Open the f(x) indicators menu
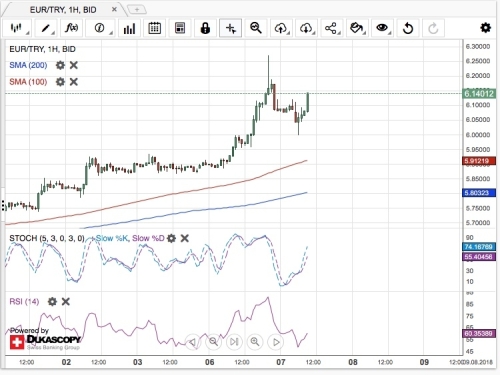 click(x=72, y=28)
